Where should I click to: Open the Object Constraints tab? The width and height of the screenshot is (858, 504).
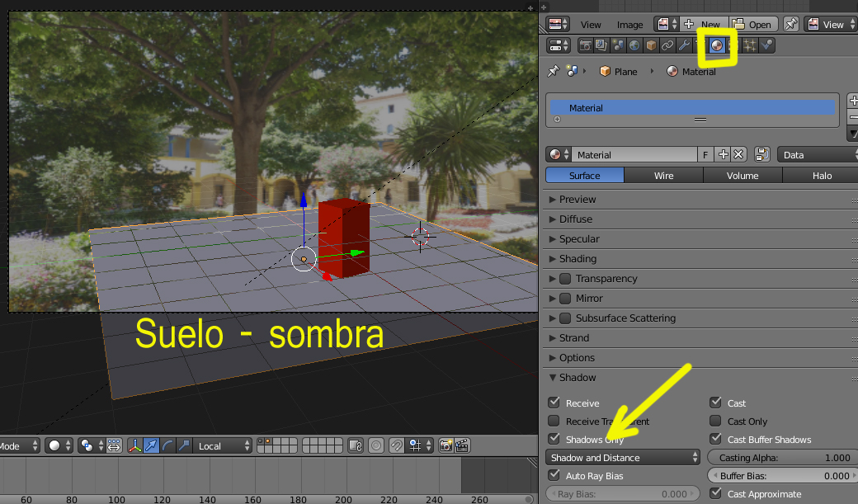[x=667, y=45]
